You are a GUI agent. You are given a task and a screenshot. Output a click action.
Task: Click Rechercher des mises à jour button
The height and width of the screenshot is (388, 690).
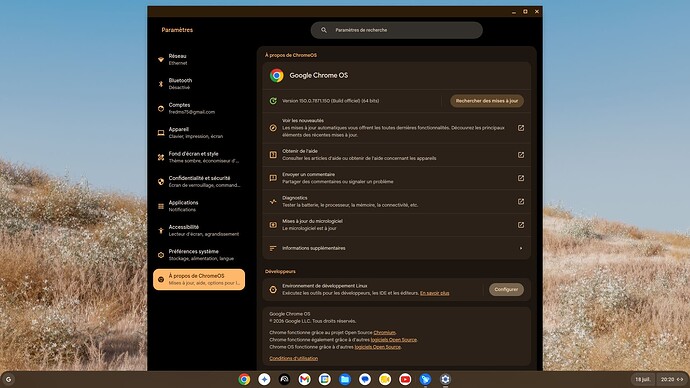(x=487, y=101)
